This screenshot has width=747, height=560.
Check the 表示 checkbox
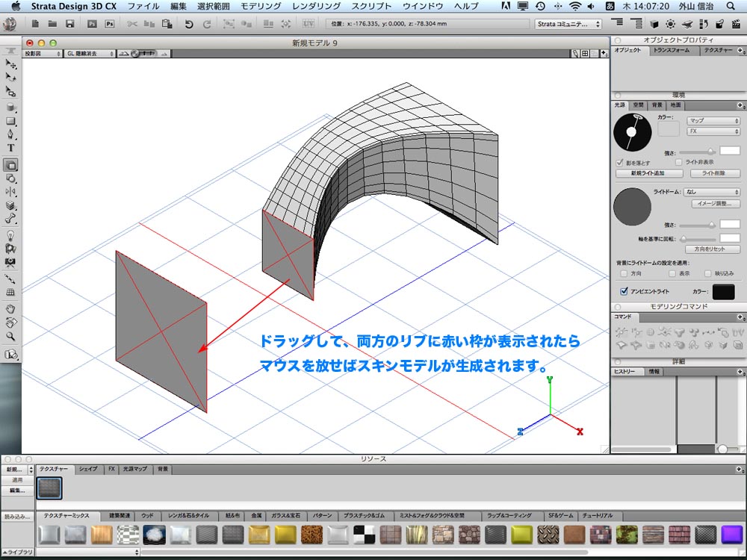(672, 273)
